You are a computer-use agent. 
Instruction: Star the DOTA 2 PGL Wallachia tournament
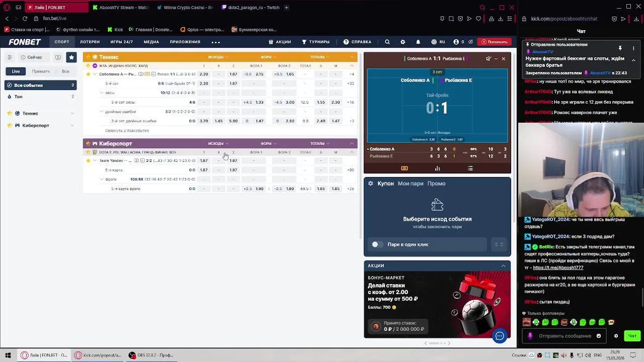pos(88,152)
